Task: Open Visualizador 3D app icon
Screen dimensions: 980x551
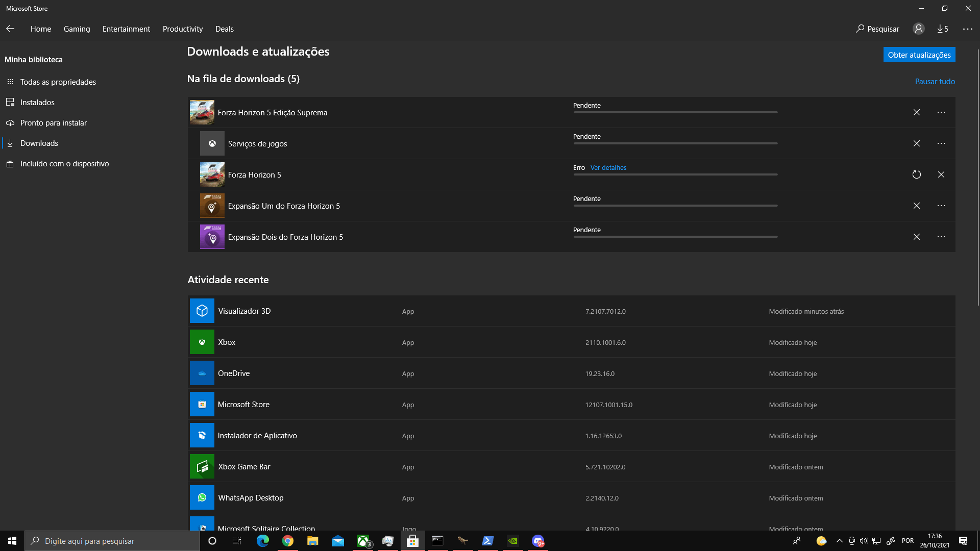Action: pyautogui.click(x=202, y=311)
